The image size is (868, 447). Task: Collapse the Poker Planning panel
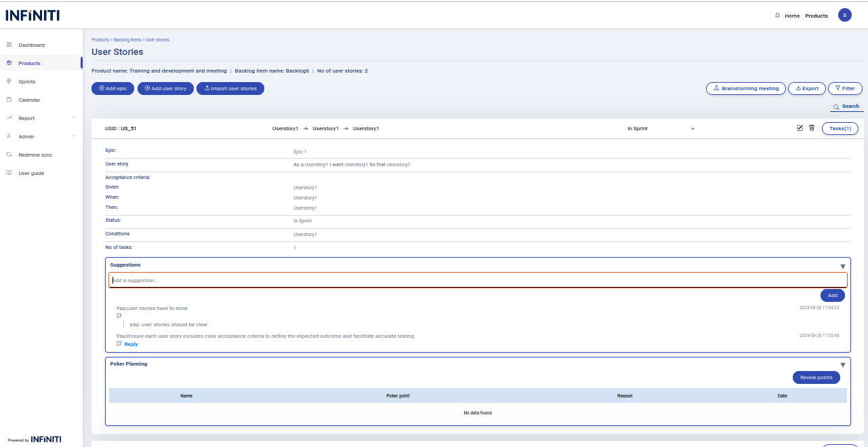843,365
